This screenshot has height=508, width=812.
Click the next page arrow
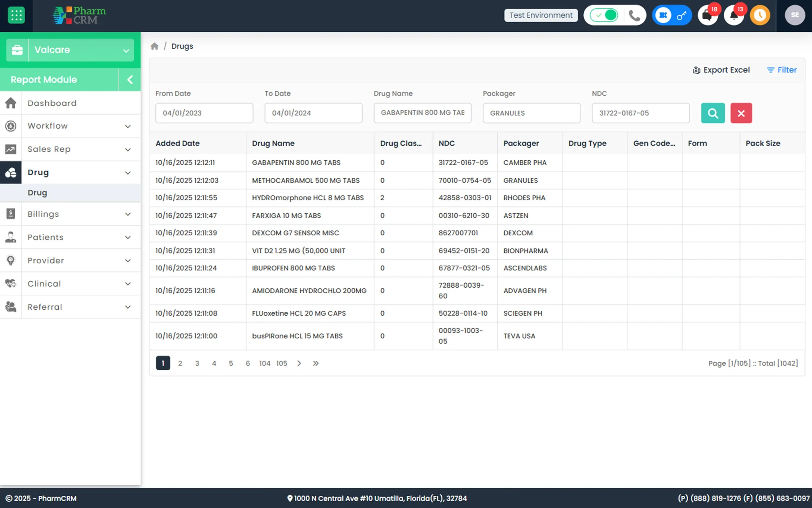pyautogui.click(x=299, y=363)
